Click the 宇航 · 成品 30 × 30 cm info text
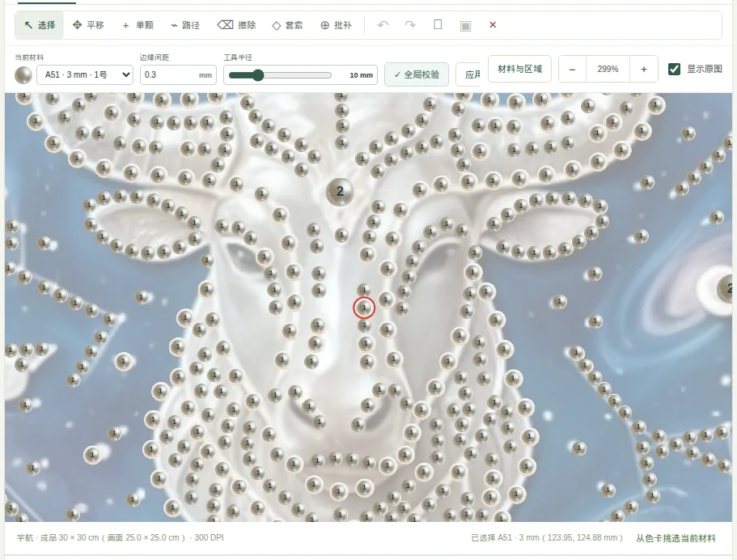 121,537
